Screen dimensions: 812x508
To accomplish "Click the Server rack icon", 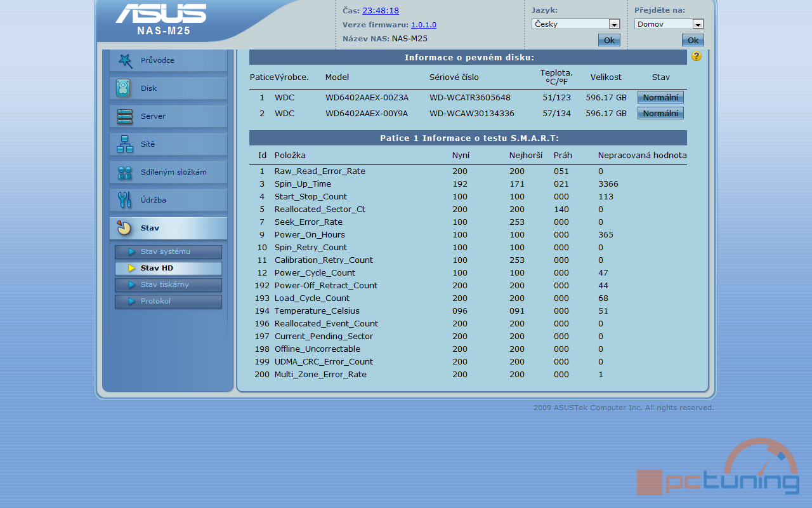I will click(x=124, y=116).
